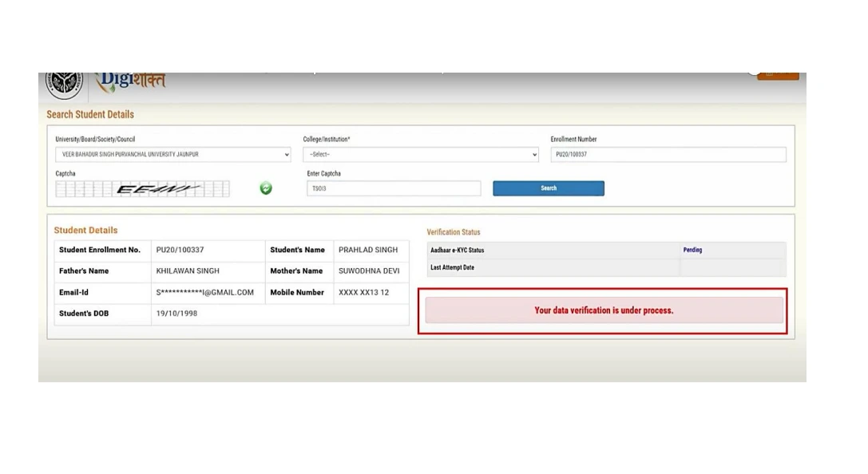The width and height of the screenshot is (868, 474).
Task: Refresh the captcha with the green icon
Action: (x=266, y=188)
